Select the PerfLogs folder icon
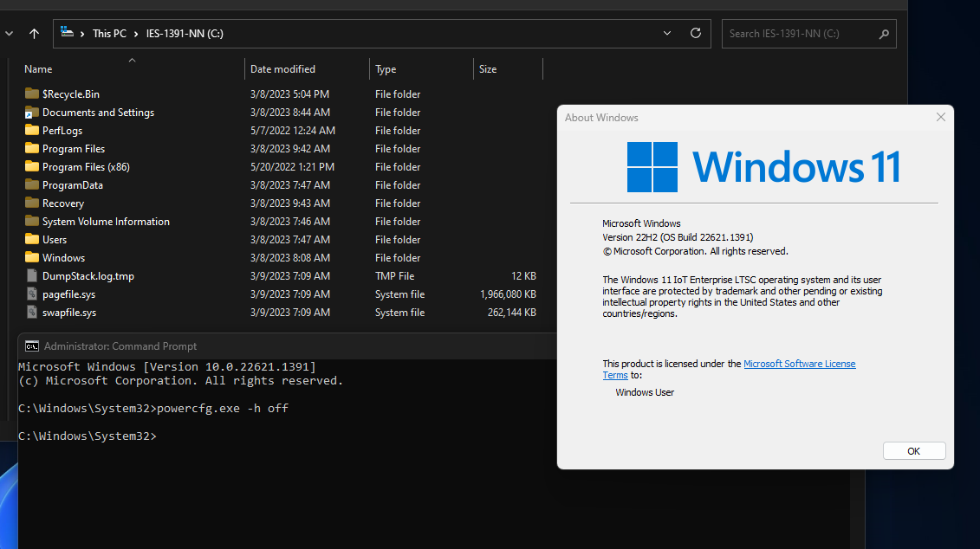Screen dimensions: 980x549 (x=32, y=130)
